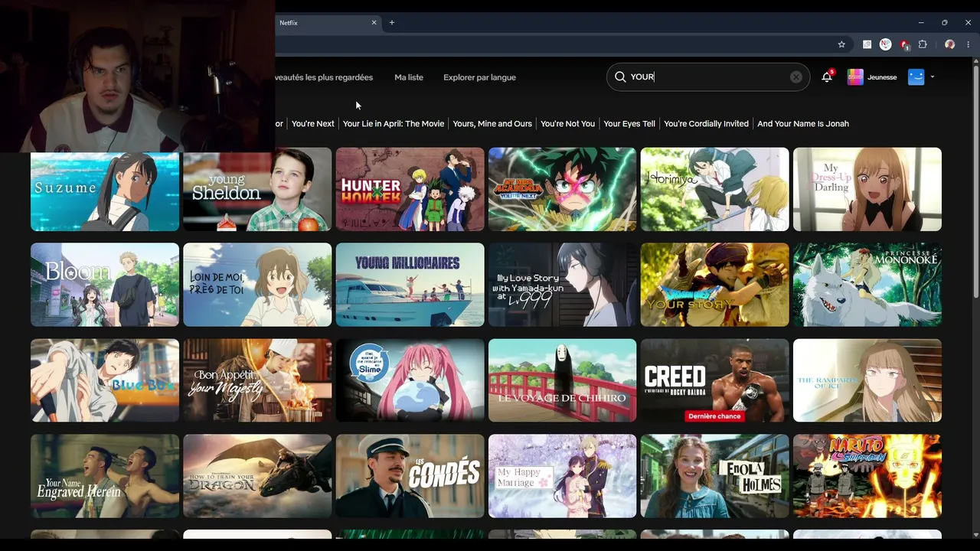
Task: Open the My Happy Marriage thumbnail
Action: (x=562, y=476)
